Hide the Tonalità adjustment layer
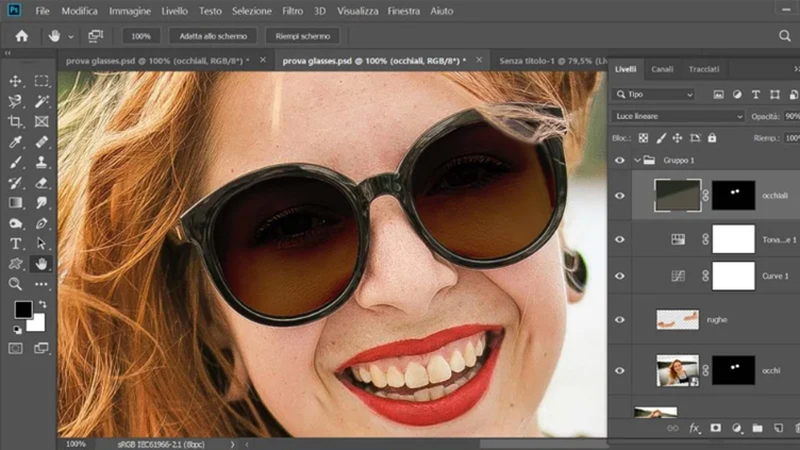This screenshot has width=800, height=450. tap(619, 239)
